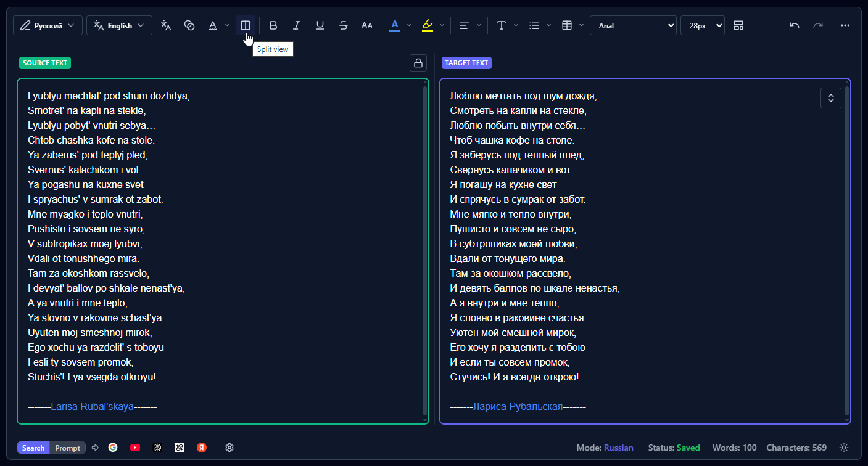The image size is (868, 466).
Task: Switch to Search mode
Action: [x=33, y=448]
